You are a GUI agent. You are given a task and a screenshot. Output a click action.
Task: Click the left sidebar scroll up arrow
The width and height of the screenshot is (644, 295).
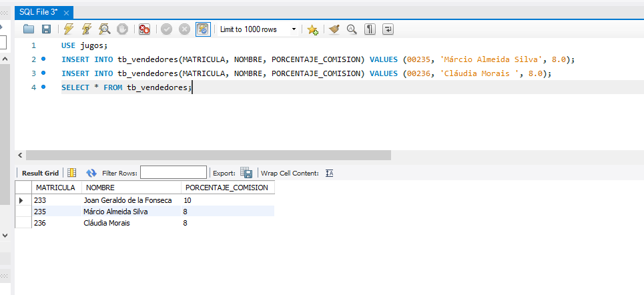pyautogui.click(x=5, y=59)
